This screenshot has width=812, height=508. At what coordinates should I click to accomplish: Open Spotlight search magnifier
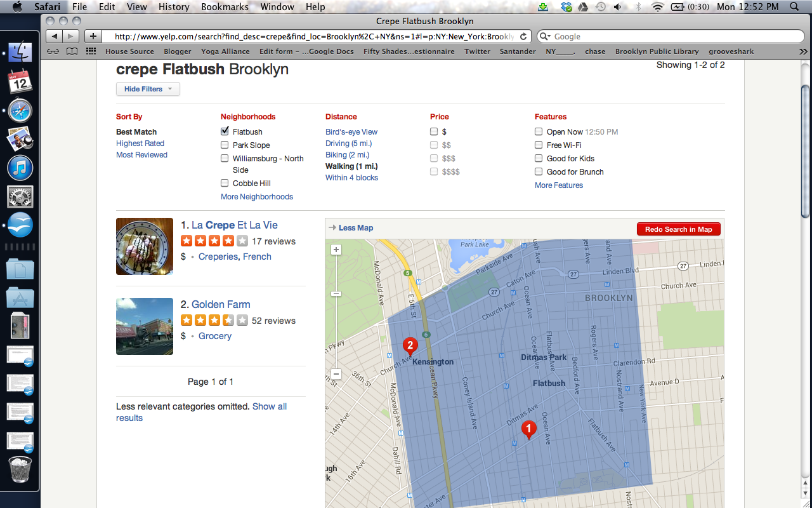click(794, 7)
